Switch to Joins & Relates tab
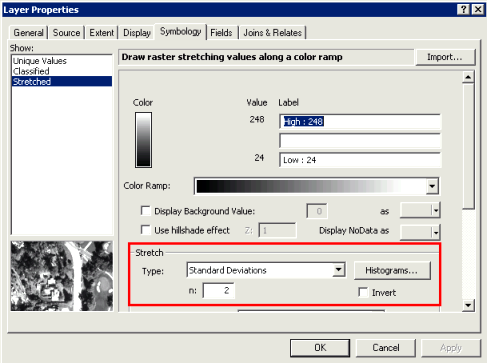The width and height of the screenshot is (487, 363). [x=272, y=33]
